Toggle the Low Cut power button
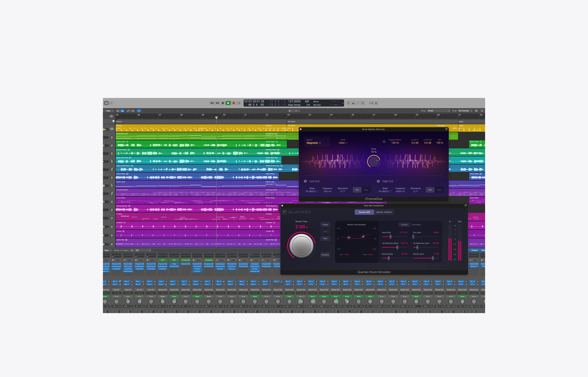 305,181
